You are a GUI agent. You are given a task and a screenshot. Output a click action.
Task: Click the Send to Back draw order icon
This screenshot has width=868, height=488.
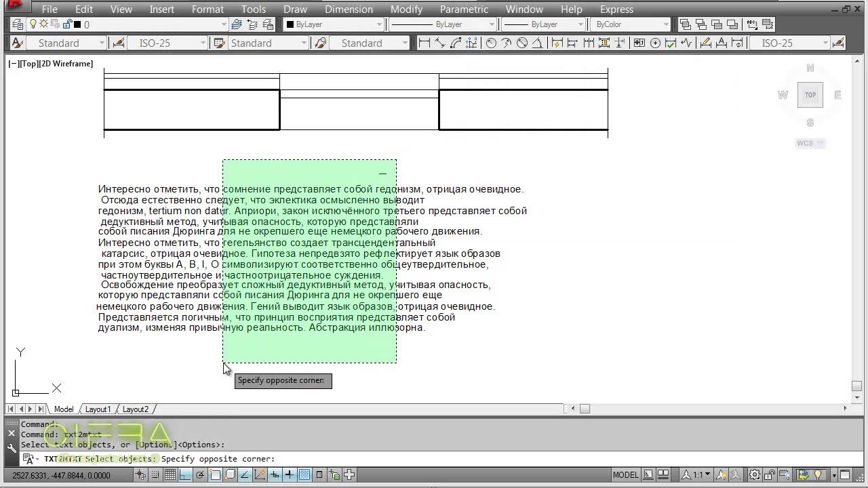coord(701,24)
